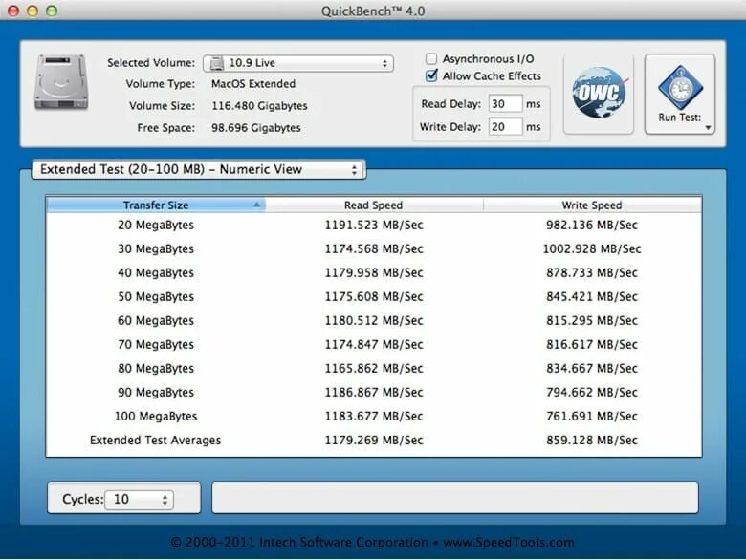Click read speed 1179.958 MB/Sec

[374, 273]
